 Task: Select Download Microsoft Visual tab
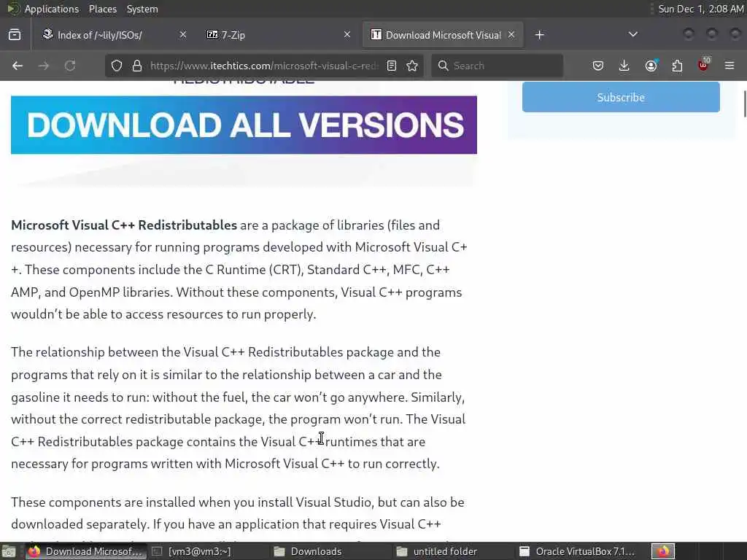point(443,35)
